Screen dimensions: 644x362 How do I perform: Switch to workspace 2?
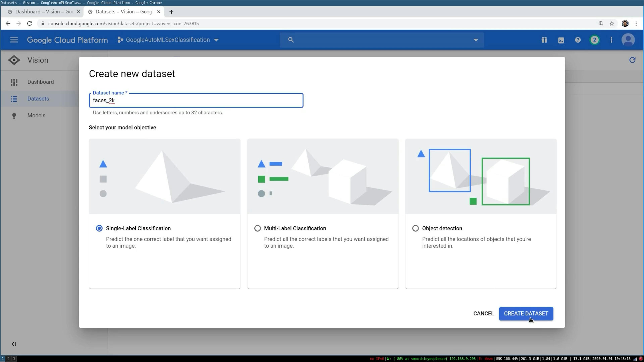(8, 359)
